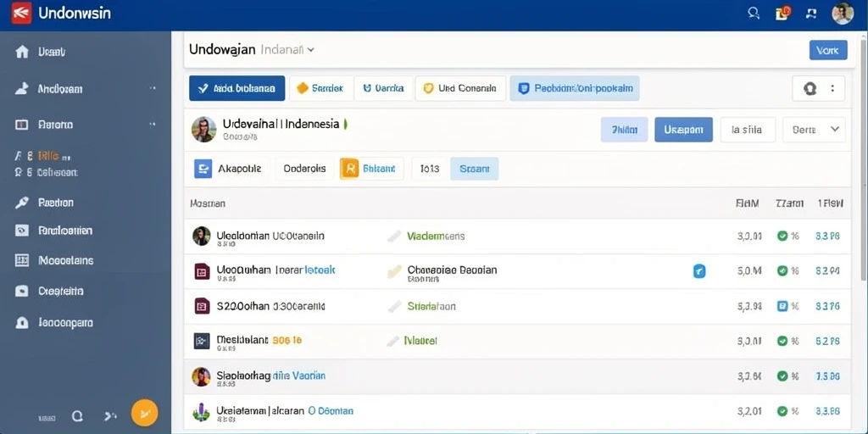Expand the Undowajan Indanań header dropdown

(311, 50)
